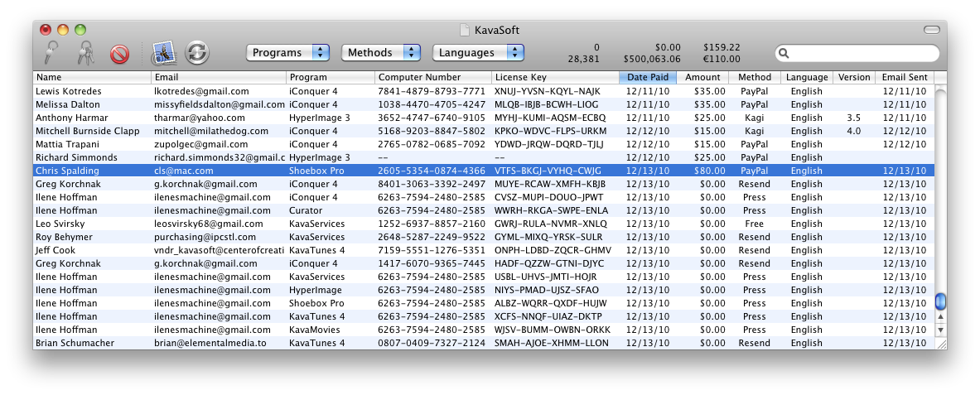The height and width of the screenshot is (395, 980).
Task: Open the Languages dropdown
Action: [x=478, y=53]
